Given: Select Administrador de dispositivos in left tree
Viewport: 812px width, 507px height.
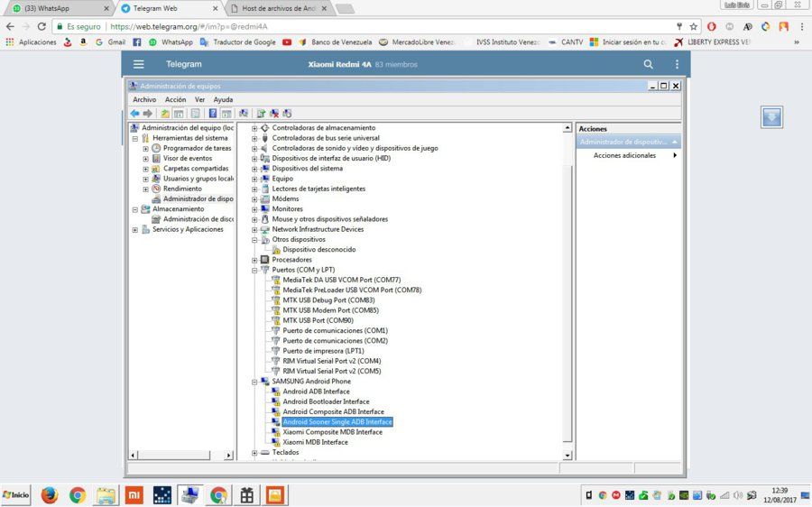Looking at the screenshot, I should pos(198,198).
